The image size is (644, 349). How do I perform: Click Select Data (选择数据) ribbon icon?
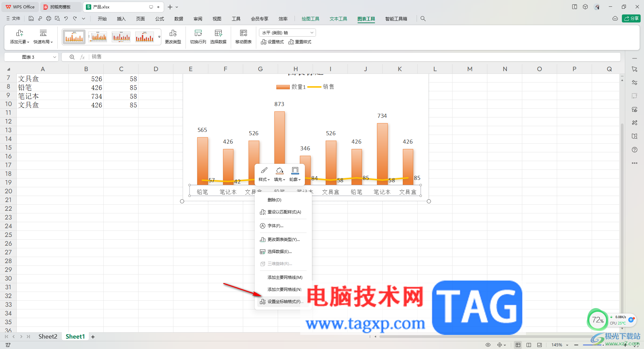coord(218,33)
